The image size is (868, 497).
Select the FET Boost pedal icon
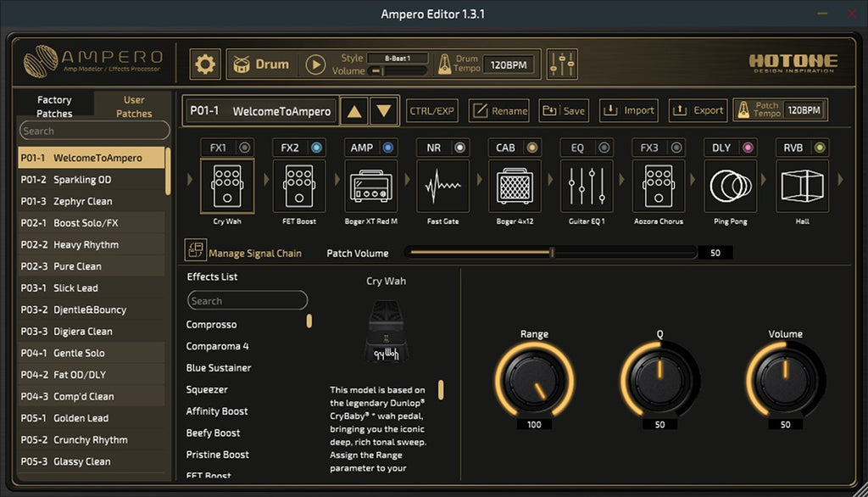[x=299, y=187]
